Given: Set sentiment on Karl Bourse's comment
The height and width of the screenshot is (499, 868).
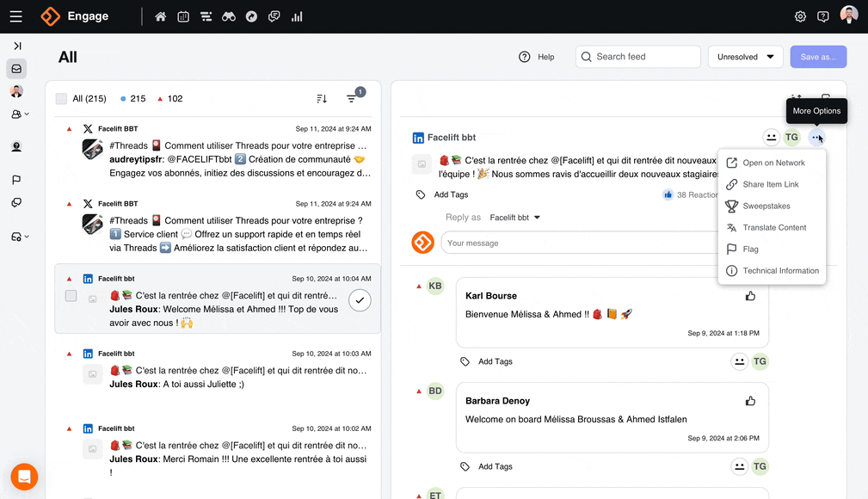Looking at the screenshot, I should click(x=739, y=361).
